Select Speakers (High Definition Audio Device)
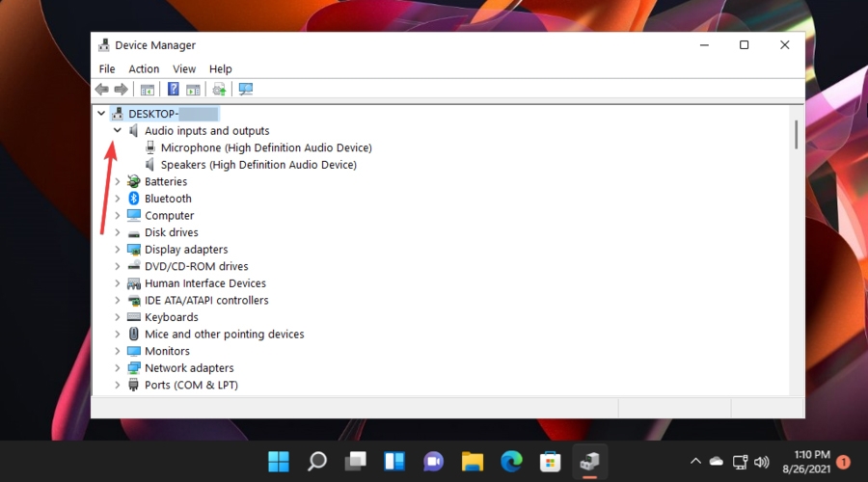 click(x=258, y=164)
